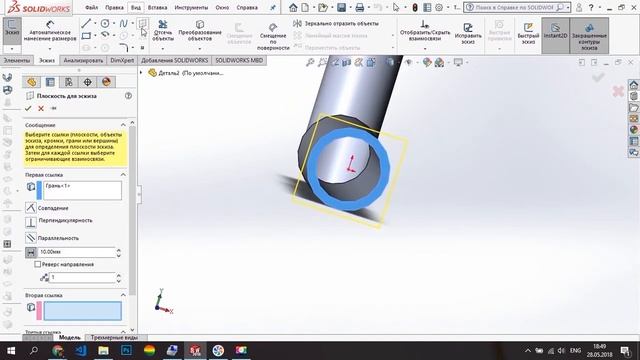Select the Arc sketch tool
Viewport: 640px width, 360px height.
pyautogui.click(x=105, y=35)
